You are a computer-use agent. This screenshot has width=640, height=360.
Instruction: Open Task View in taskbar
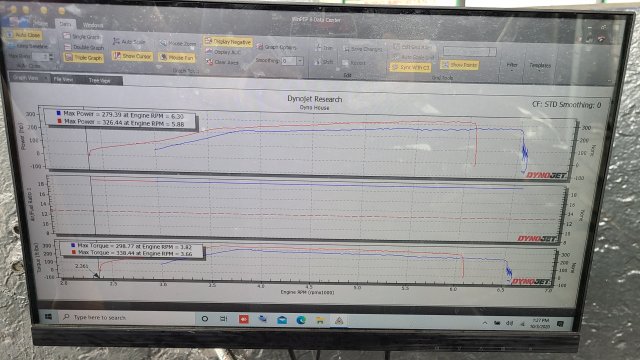pyautogui.click(x=224, y=319)
